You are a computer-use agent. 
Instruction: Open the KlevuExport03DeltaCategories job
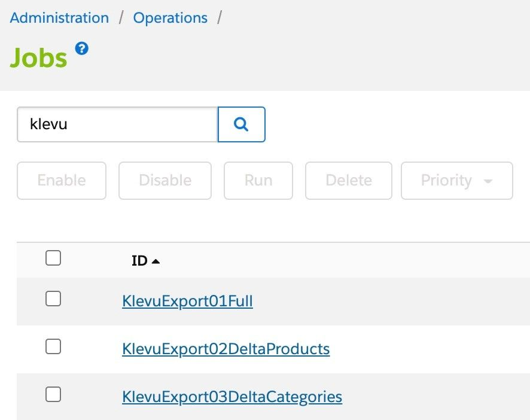232,397
